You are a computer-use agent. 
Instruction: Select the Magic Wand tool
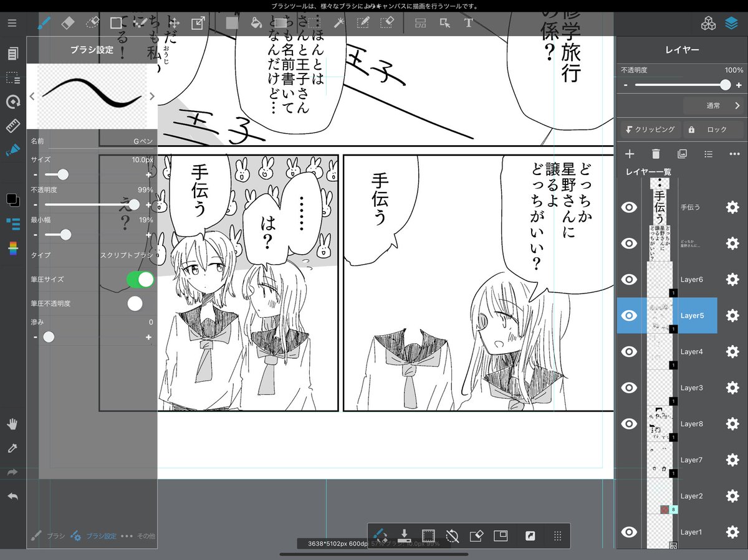(x=339, y=23)
